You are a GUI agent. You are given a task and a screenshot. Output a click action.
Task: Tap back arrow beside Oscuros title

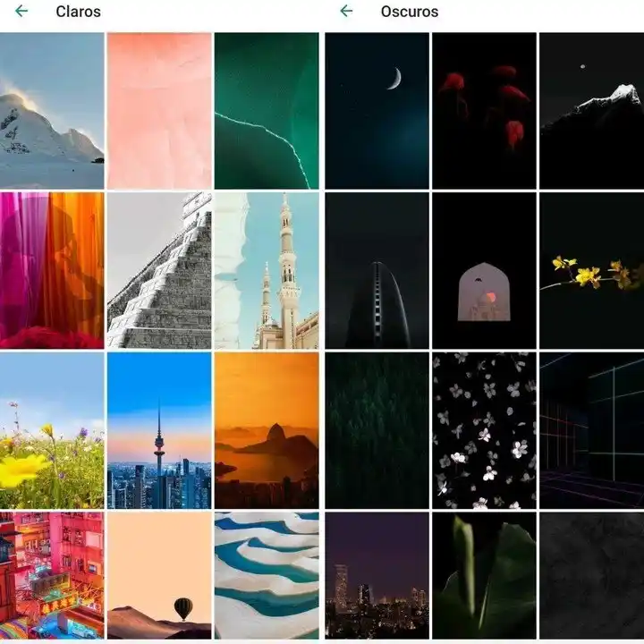pyautogui.click(x=346, y=12)
